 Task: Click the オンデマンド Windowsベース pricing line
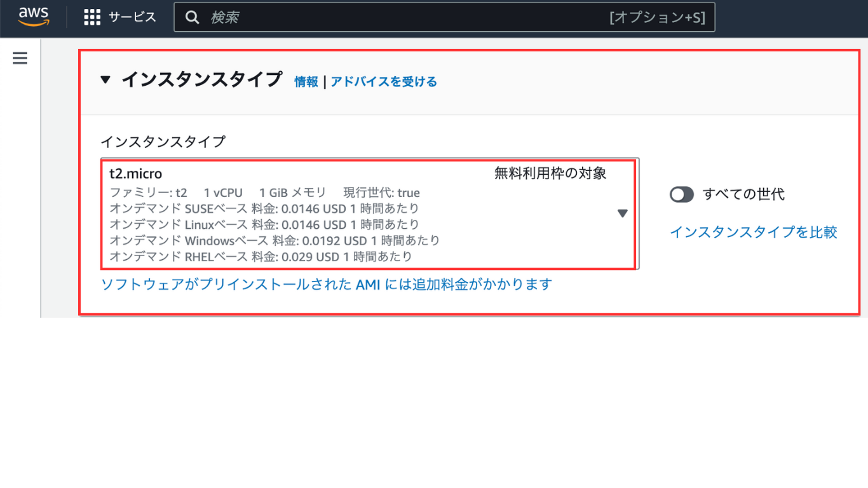[275, 240]
